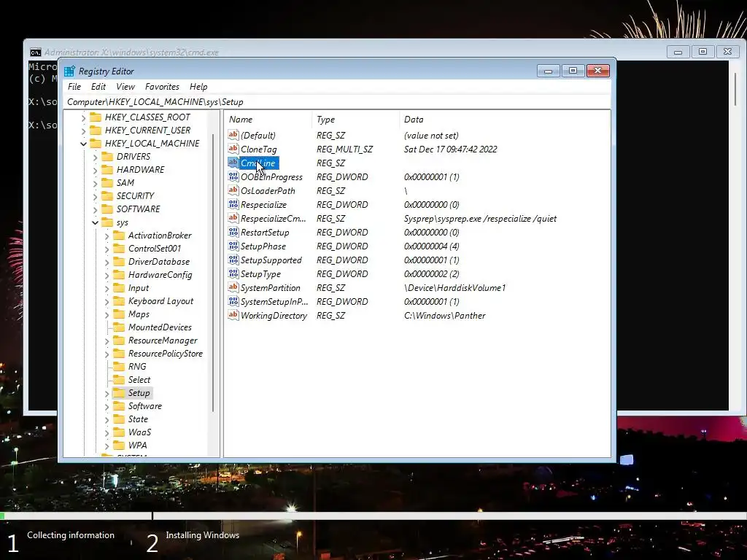Click the SOFTWARE hive folder icon
The width and height of the screenshot is (747, 560).
click(108, 209)
